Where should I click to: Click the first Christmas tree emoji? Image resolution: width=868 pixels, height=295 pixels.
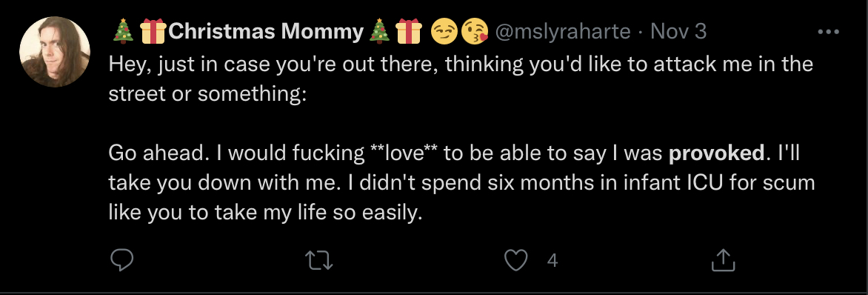[x=122, y=31]
